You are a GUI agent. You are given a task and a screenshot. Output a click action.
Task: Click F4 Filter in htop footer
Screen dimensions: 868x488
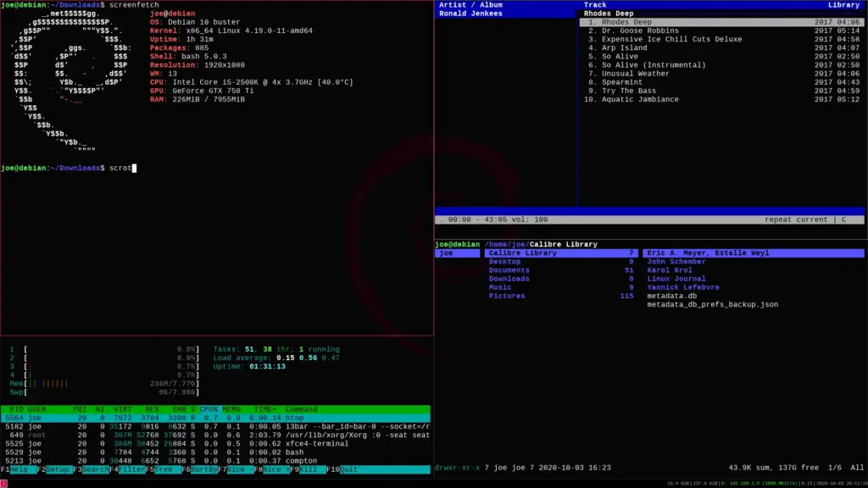click(x=127, y=469)
